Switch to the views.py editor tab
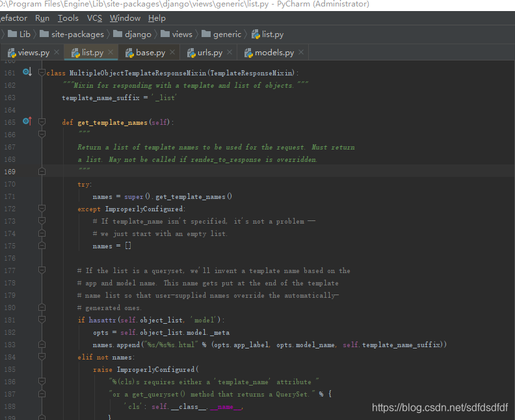 point(34,53)
